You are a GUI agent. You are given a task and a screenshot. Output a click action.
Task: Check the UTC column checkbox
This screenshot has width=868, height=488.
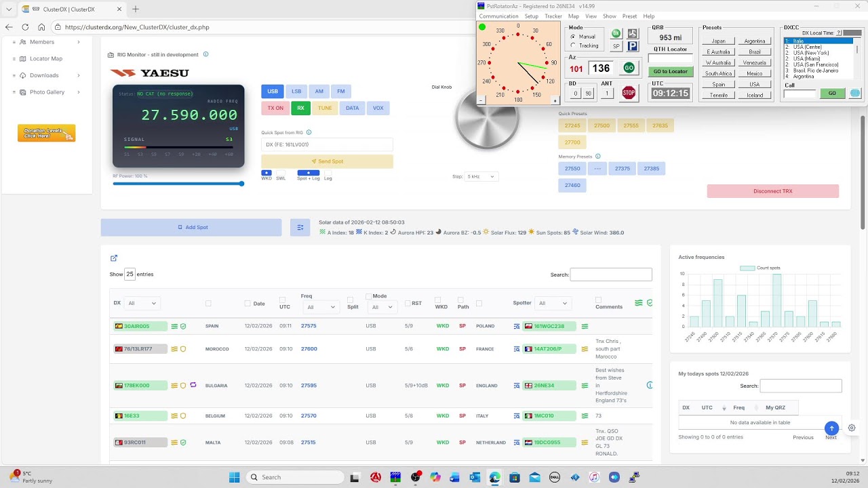tap(282, 299)
